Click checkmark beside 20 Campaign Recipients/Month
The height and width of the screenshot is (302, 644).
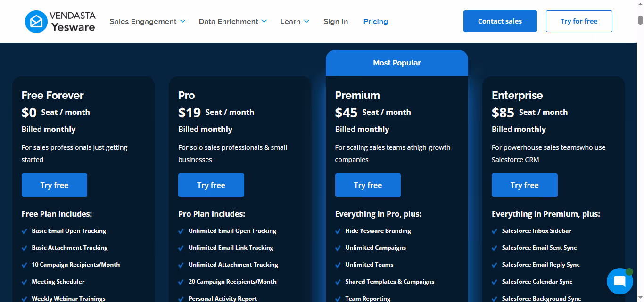click(x=181, y=282)
